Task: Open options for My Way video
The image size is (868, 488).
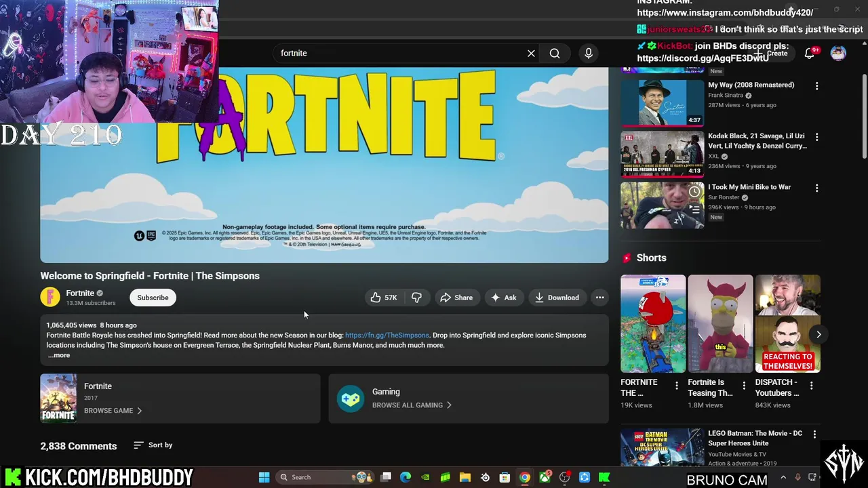Action: pos(816,86)
